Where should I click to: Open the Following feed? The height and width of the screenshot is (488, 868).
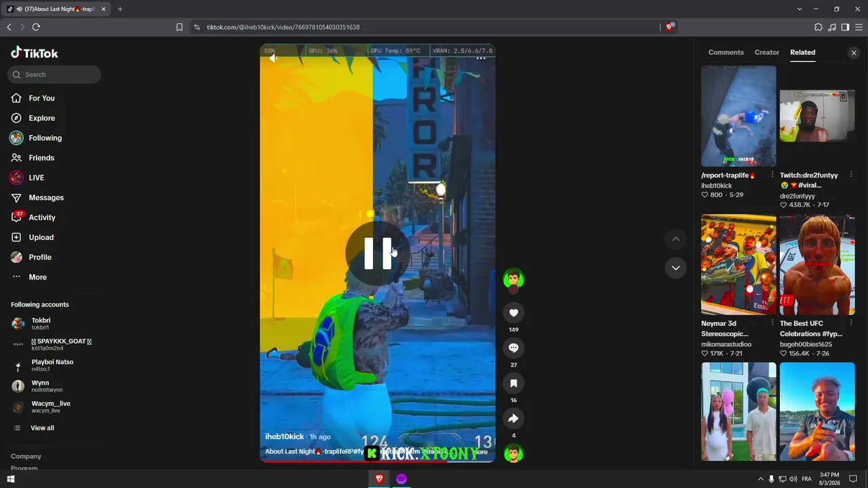(x=36, y=138)
